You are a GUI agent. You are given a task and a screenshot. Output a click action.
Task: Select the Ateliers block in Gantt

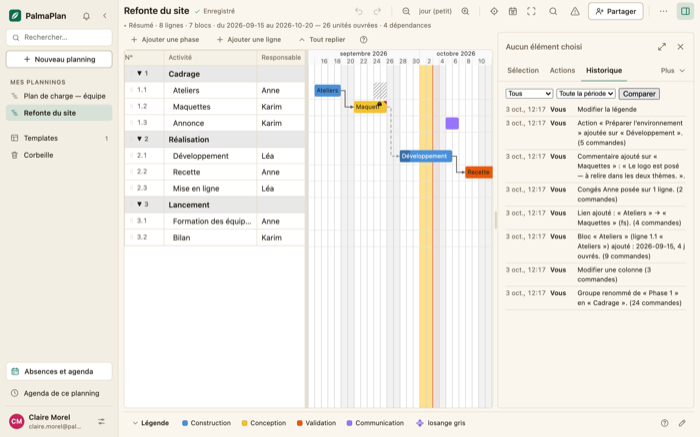(328, 91)
